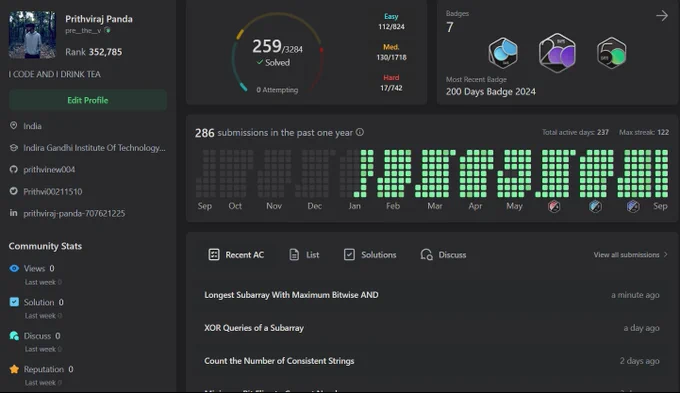680x393 pixels.
Task: Open the prithvinew004 GitHub link
Action: (49, 170)
